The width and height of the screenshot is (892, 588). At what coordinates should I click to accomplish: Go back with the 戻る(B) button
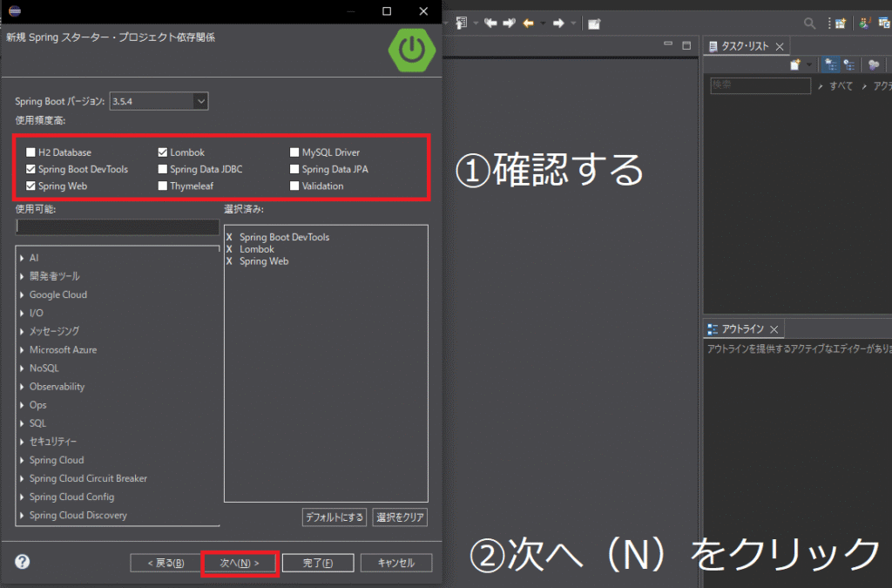coord(166,563)
